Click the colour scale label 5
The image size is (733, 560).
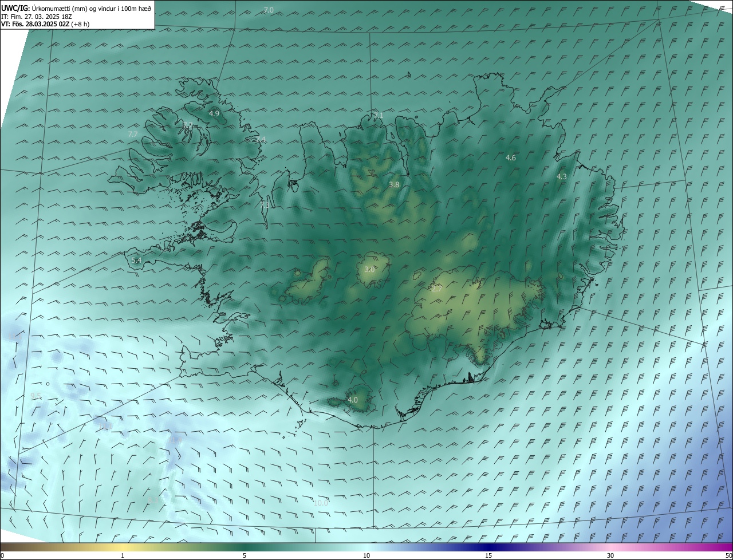pyautogui.click(x=245, y=555)
